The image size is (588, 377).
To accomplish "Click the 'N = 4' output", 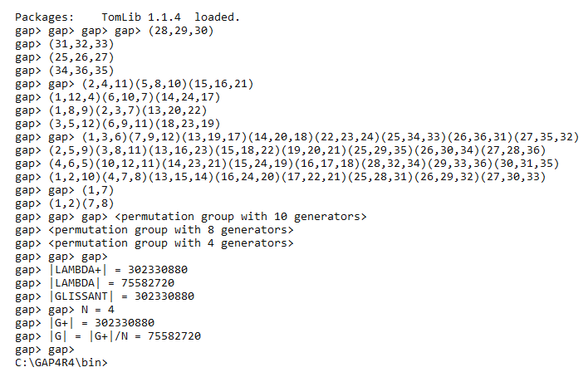I will 97,310.
